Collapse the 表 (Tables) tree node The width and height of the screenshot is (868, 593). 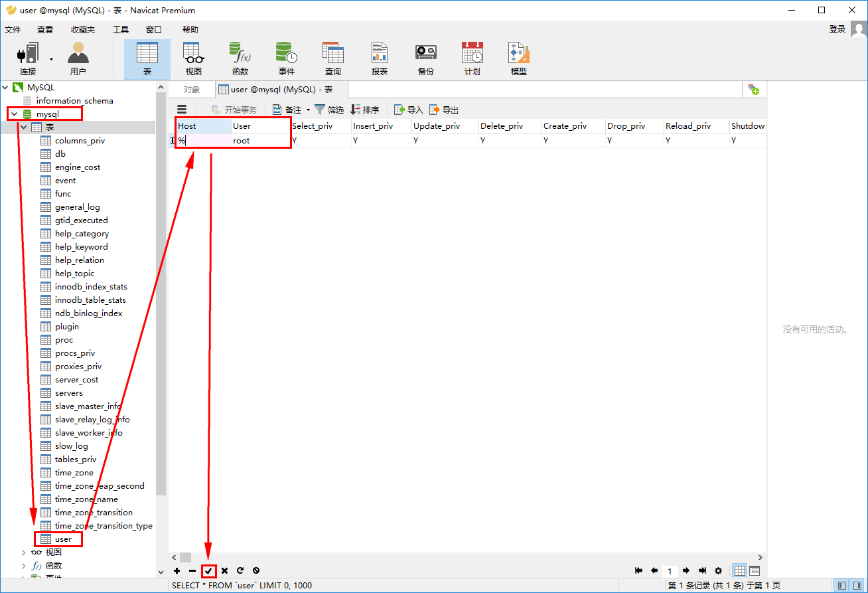24,127
